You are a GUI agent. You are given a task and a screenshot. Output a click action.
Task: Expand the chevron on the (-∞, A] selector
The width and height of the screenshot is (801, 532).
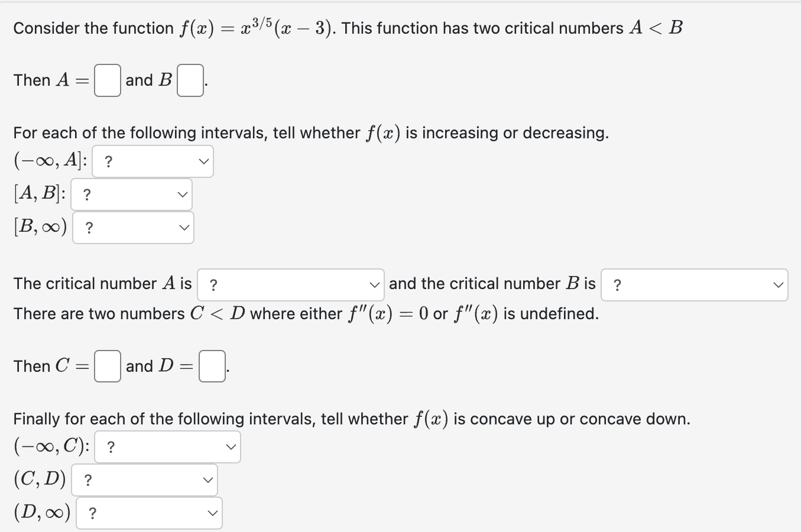203,160
